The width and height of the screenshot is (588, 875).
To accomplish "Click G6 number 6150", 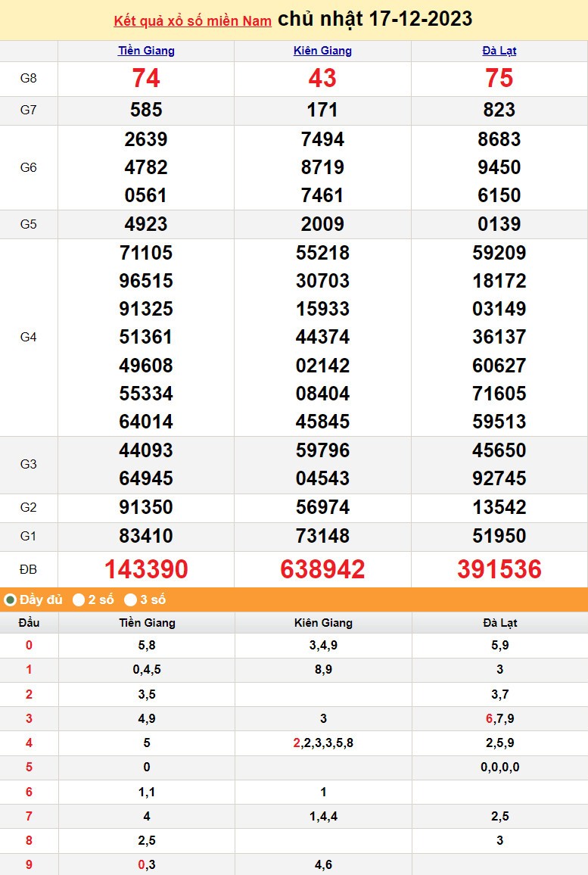I will click(499, 195).
